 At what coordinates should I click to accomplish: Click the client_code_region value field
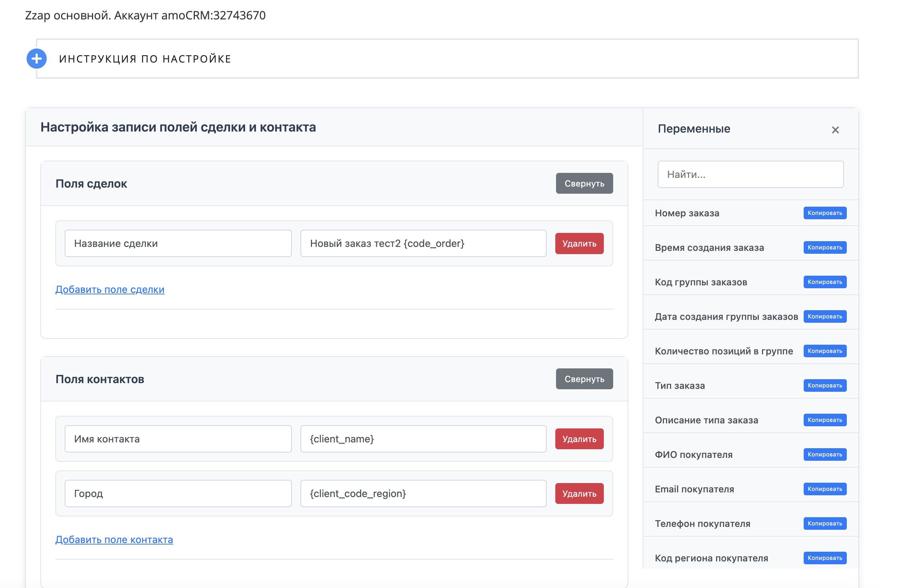423,493
